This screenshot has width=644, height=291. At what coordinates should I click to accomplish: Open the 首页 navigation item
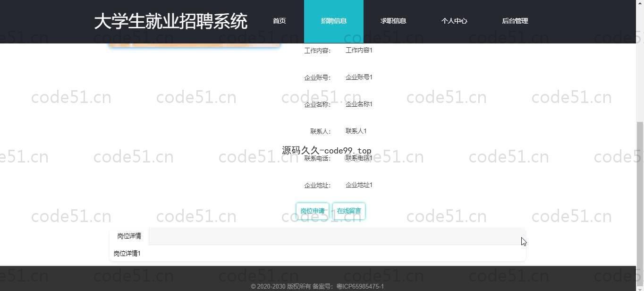coord(279,21)
